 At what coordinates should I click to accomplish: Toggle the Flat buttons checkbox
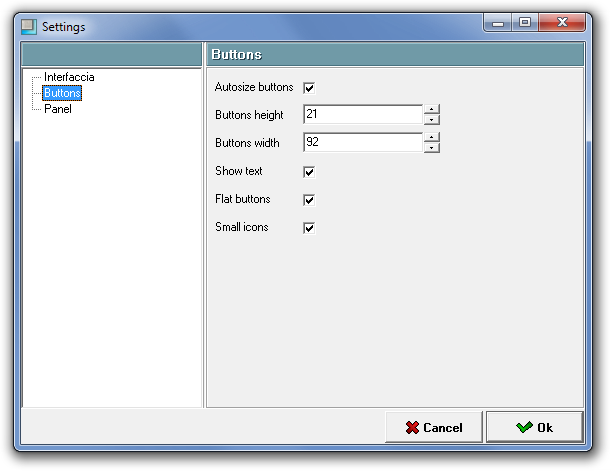[309, 200]
